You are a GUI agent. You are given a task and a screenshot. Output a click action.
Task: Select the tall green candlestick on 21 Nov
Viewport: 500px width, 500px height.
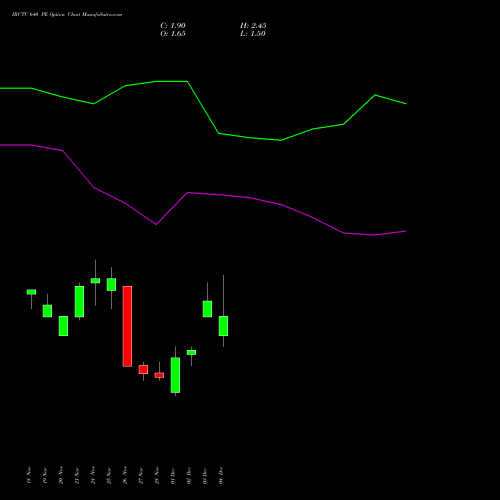[x=79, y=301]
